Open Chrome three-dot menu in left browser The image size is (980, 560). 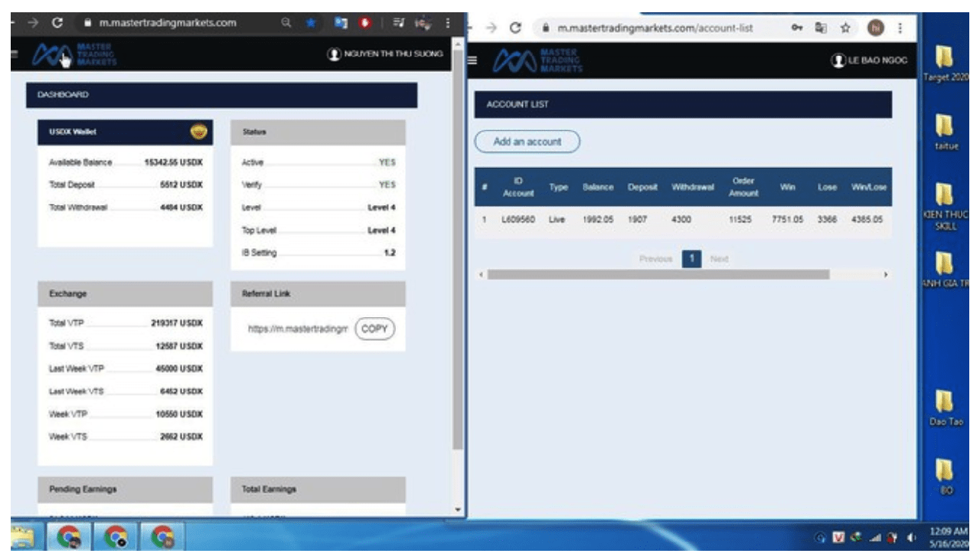pyautogui.click(x=447, y=23)
